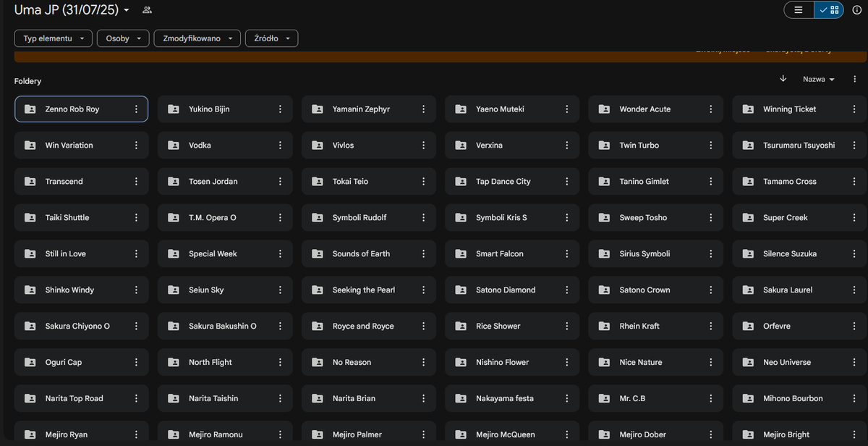The width and height of the screenshot is (868, 446).
Task: Open more actions for Rice Shower
Action: click(567, 327)
